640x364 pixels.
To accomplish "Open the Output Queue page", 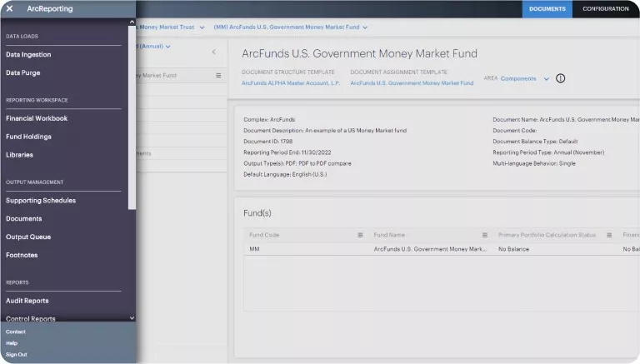I will tap(28, 237).
